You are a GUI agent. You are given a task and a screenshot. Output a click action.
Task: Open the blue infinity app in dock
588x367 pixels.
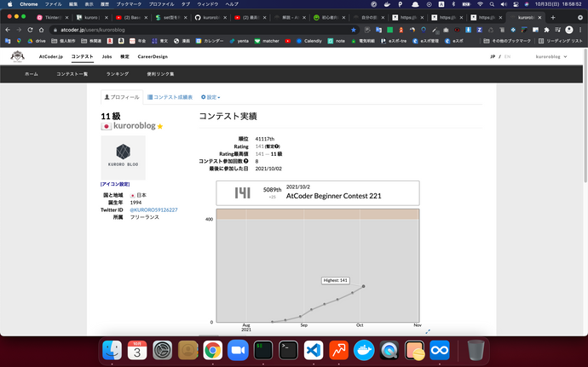click(440, 351)
